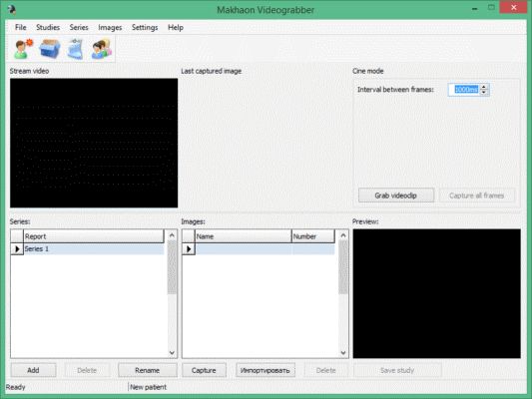Close the Makhaon Videograbber window
The width and height of the screenshot is (532, 399).
(x=513, y=7)
